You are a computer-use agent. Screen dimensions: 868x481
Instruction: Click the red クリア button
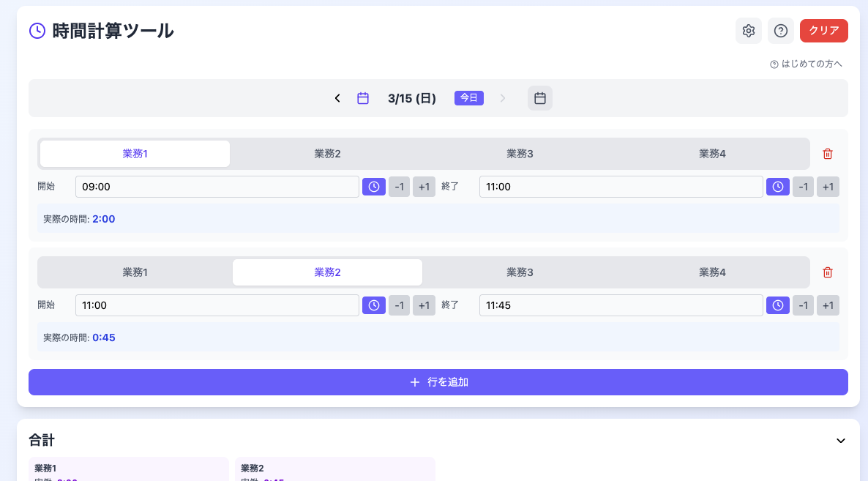pos(823,31)
